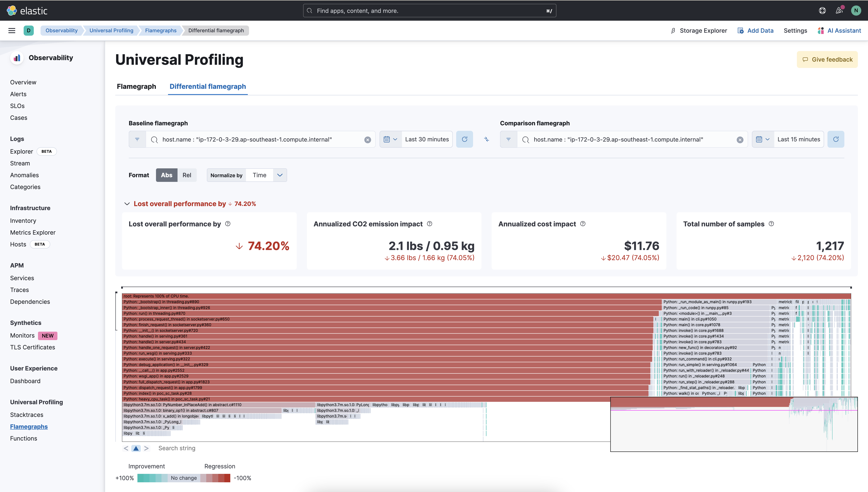Open comparison date quick menu
The width and height of the screenshot is (868, 492).
[x=762, y=139]
